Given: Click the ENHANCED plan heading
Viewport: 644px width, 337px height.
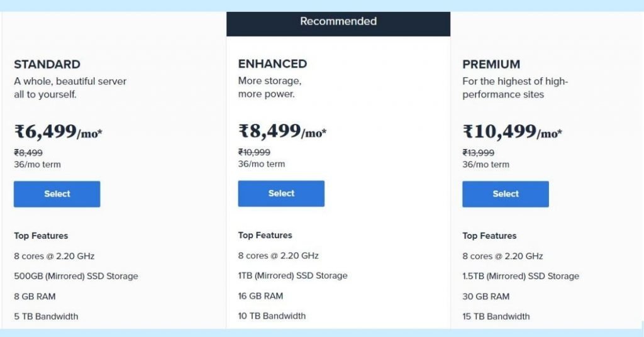Looking at the screenshot, I should (x=272, y=64).
